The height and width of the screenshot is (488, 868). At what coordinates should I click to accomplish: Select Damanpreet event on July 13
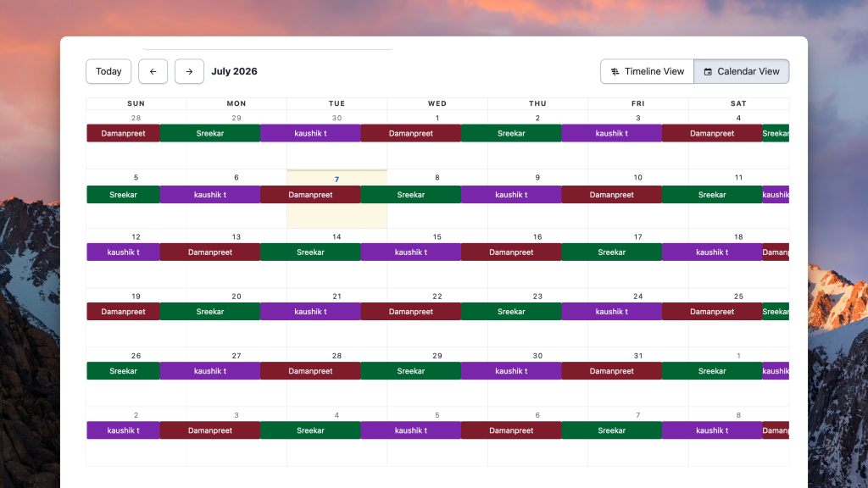(210, 252)
